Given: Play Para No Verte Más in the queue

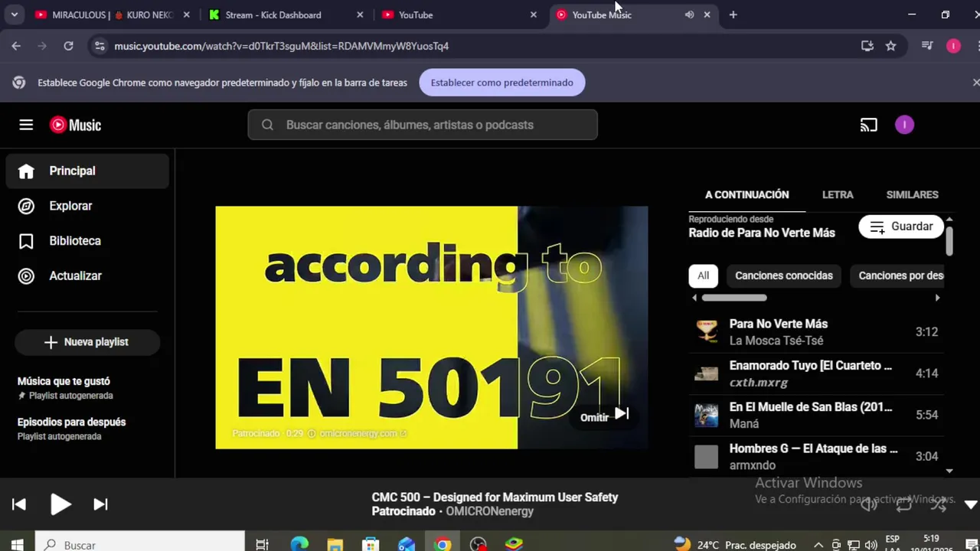Looking at the screenshot, I should (x=816, y=332).
